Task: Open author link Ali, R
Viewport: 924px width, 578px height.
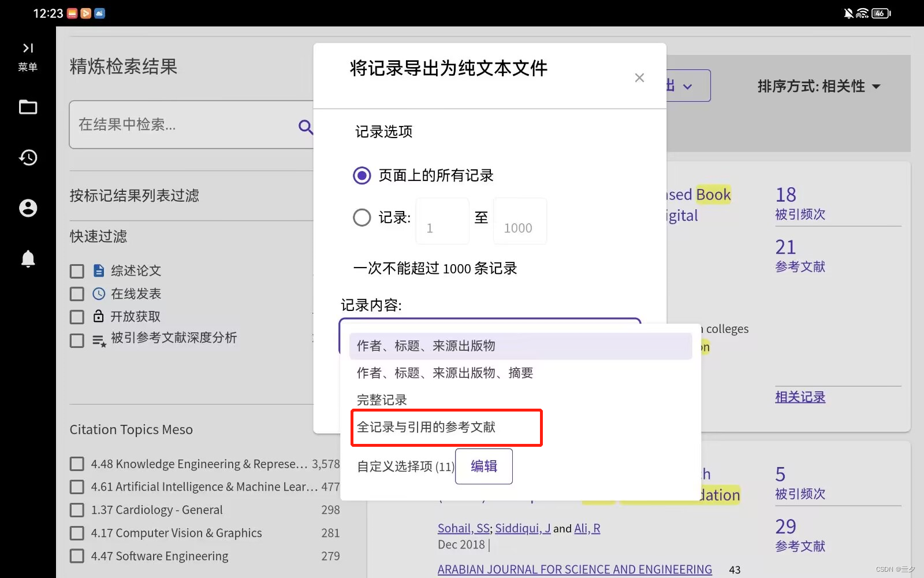Action: point(587,528)
